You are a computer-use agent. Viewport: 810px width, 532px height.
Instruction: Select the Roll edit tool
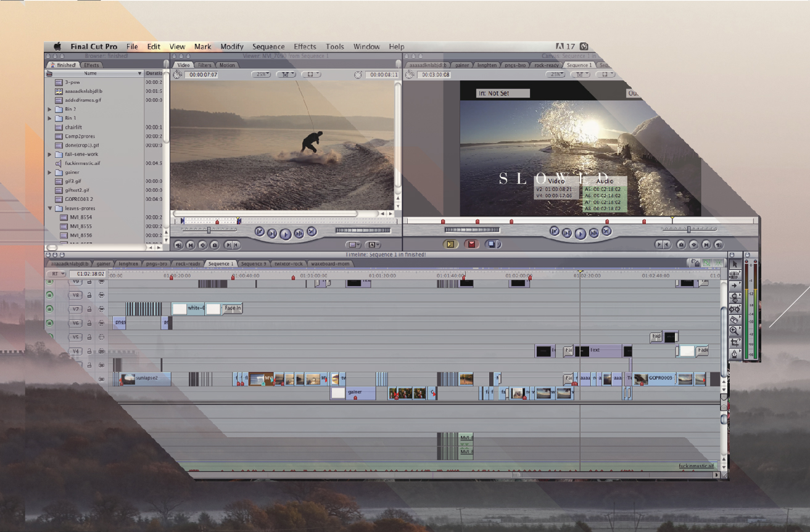[x=735, y=297]
